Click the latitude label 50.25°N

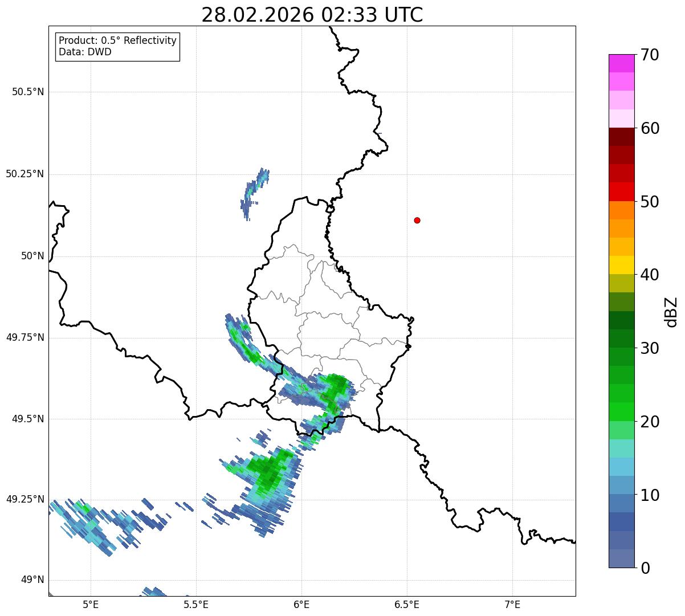click(x=25, y=174)
